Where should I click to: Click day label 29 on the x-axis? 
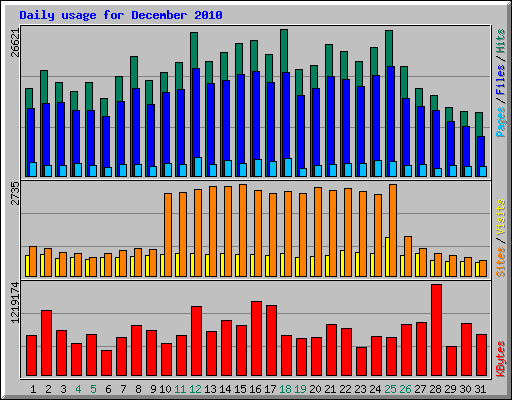pos(450,389)
